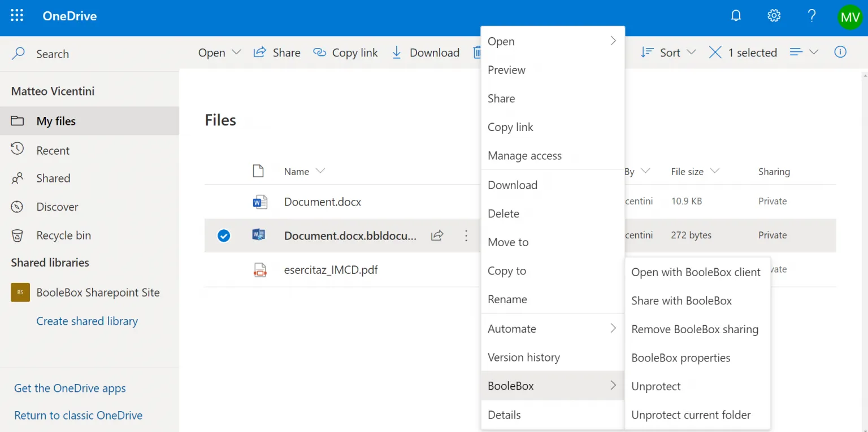Click Private sharing status of Document.docx
868x432 pixels.
[x=772, y=201]
